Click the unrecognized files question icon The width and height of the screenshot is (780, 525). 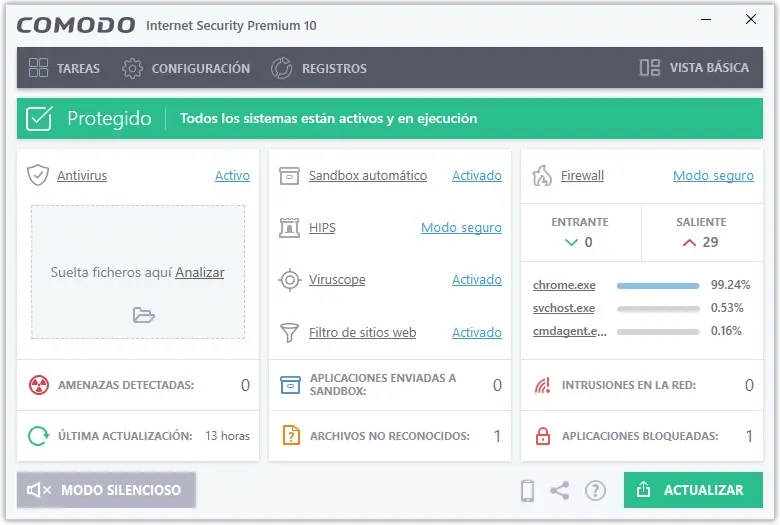[x=291, y=435]
